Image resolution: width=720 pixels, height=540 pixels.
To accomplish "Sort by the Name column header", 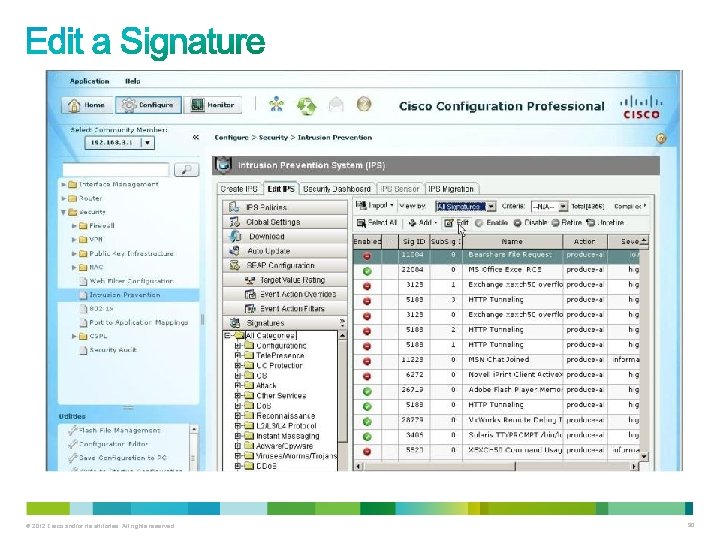I will 512,242.
